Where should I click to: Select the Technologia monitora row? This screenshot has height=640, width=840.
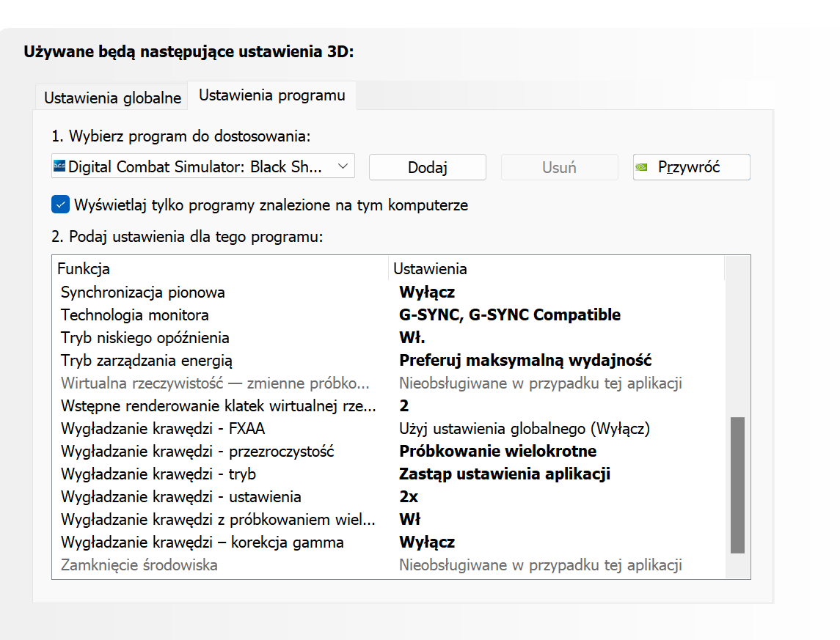(x=389, y=315)
